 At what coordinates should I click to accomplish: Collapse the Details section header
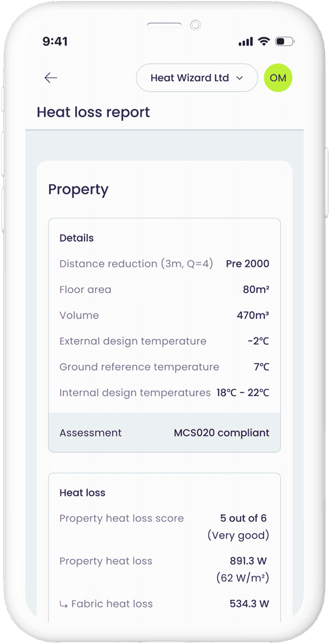point(76,238)
